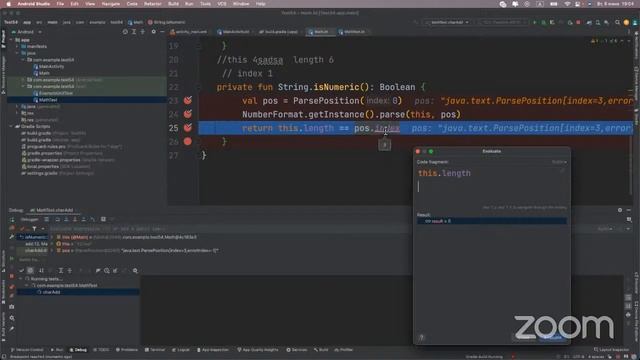Click the Debugger tab in debug panel

tap(29, 220)
